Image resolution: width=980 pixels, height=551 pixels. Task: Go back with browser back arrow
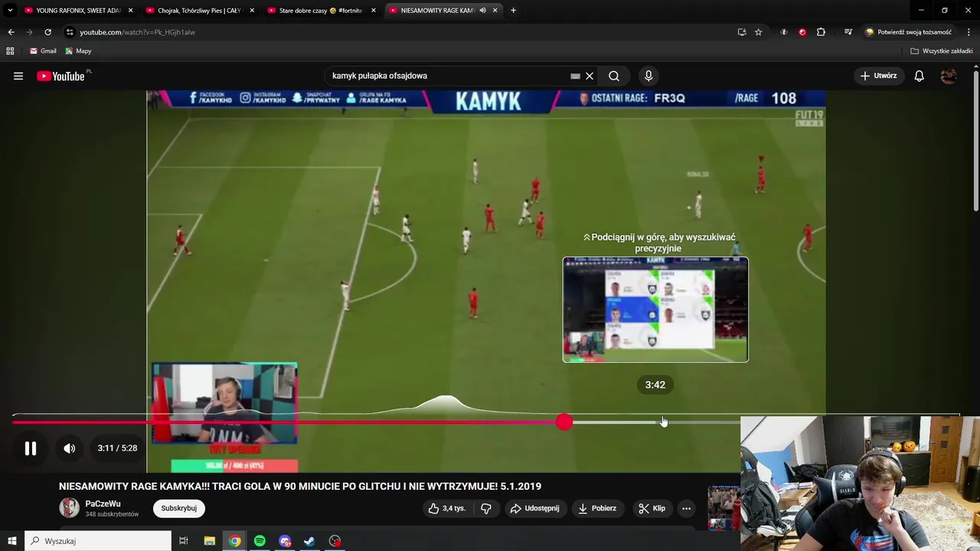[11, 32]
